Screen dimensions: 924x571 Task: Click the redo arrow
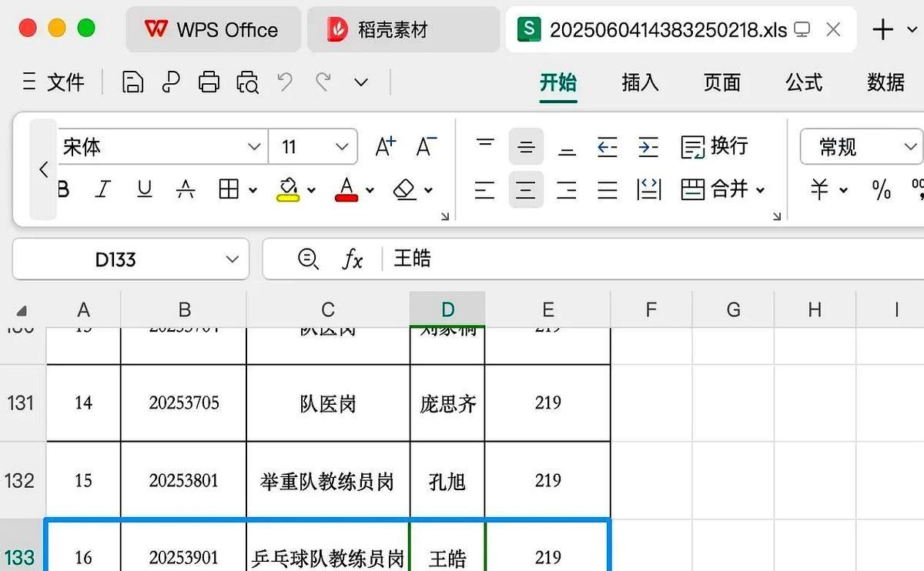324,82
